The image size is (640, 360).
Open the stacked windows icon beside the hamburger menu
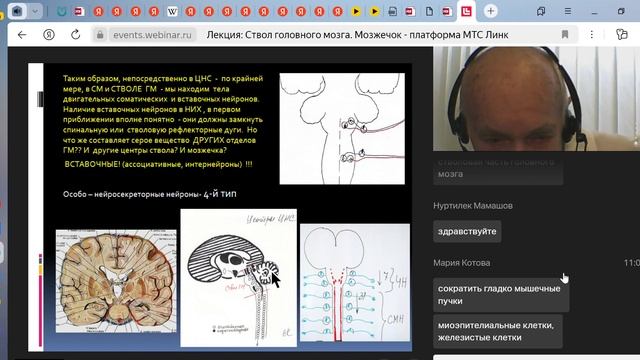(x=541, y=11)
